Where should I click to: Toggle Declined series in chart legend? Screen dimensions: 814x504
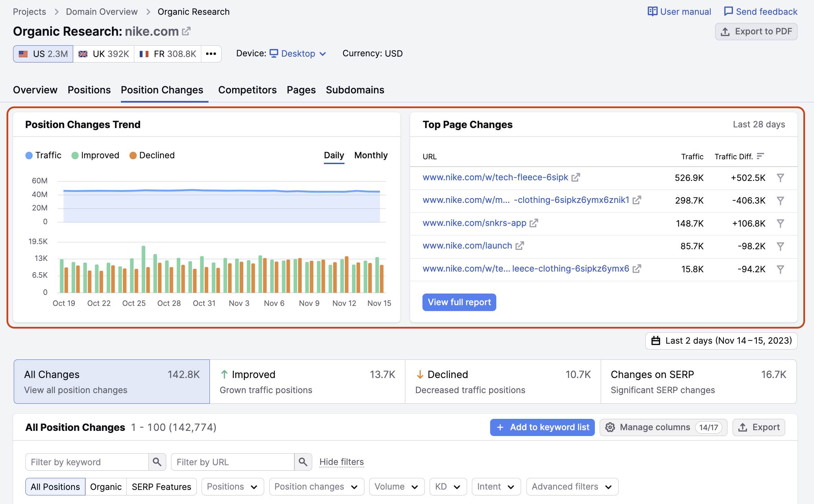click(152, 155)
